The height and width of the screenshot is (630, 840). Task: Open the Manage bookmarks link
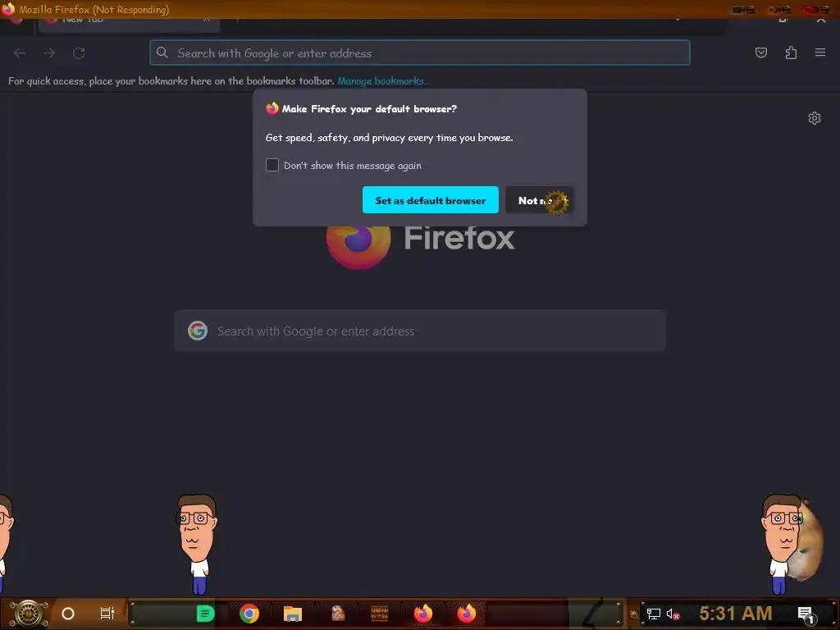pos(383,81)
